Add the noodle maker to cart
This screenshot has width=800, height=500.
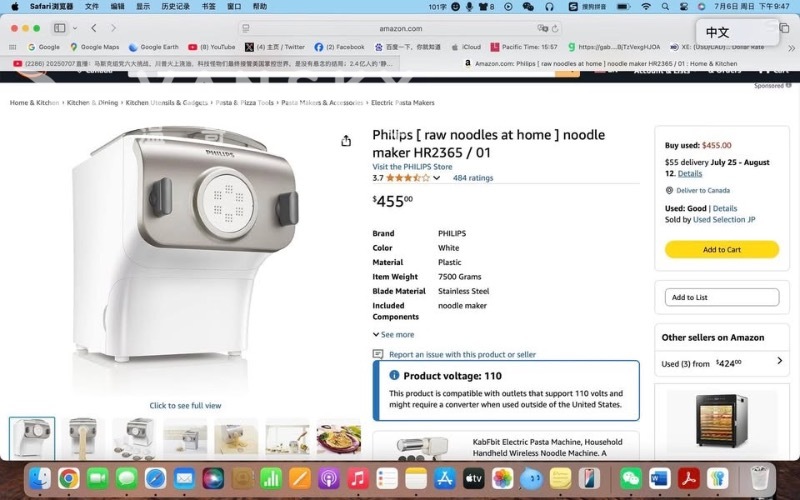click(722, 249)
